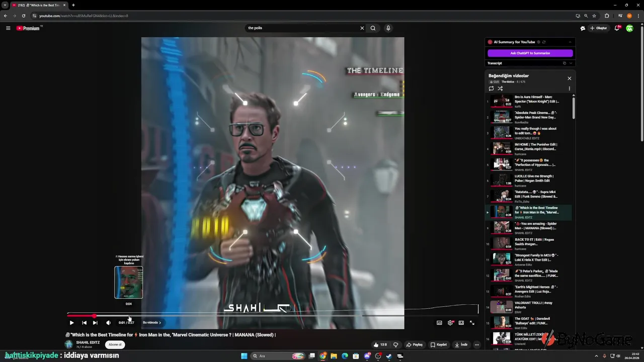The image size is (644, 362).
Task: Go back with browser back arrow
Action: pos(6,16)
